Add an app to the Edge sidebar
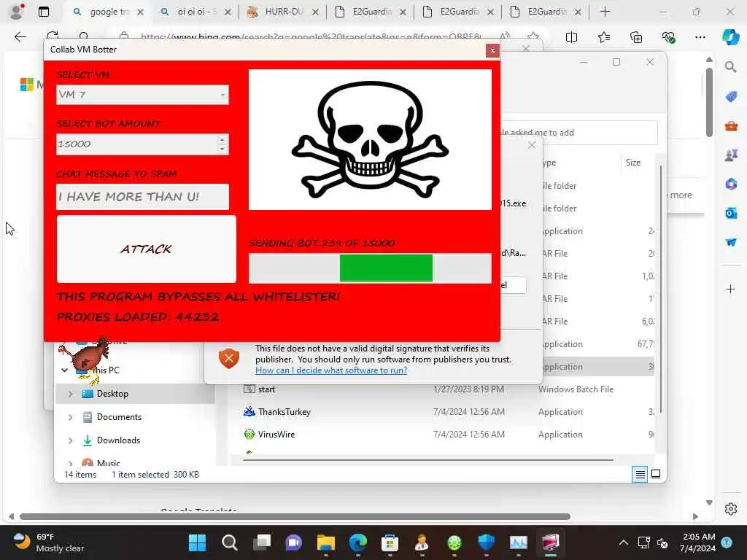The height and width of the screenshot is (560, 747). pyautogui.click(x=731, y=289)
